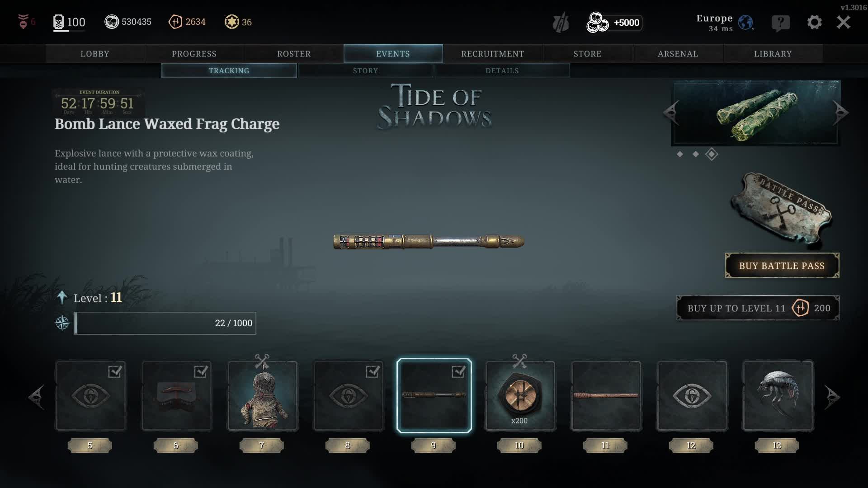The image size is (868, 488).
Task: Click Buy Battle Pass button
Action: (782, 266)
